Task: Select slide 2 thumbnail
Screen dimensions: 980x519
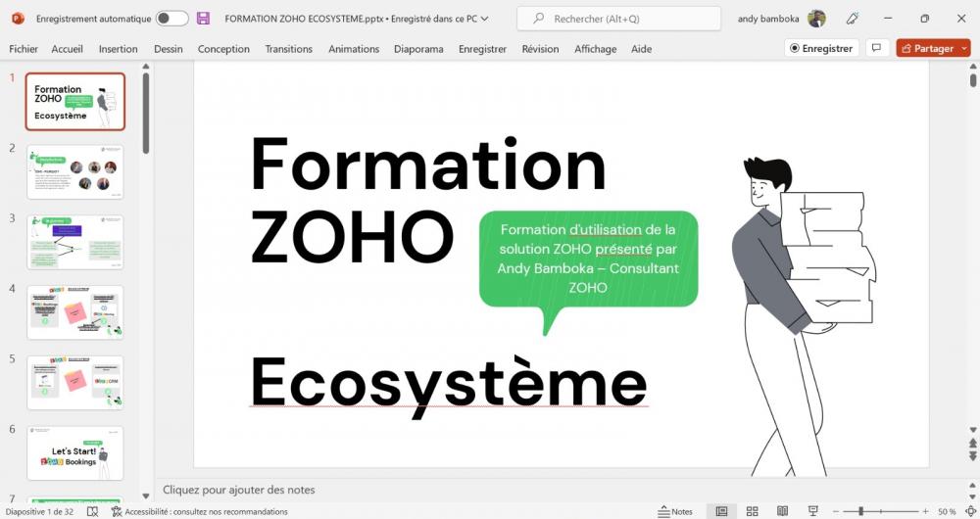Action: coord(75,171)
